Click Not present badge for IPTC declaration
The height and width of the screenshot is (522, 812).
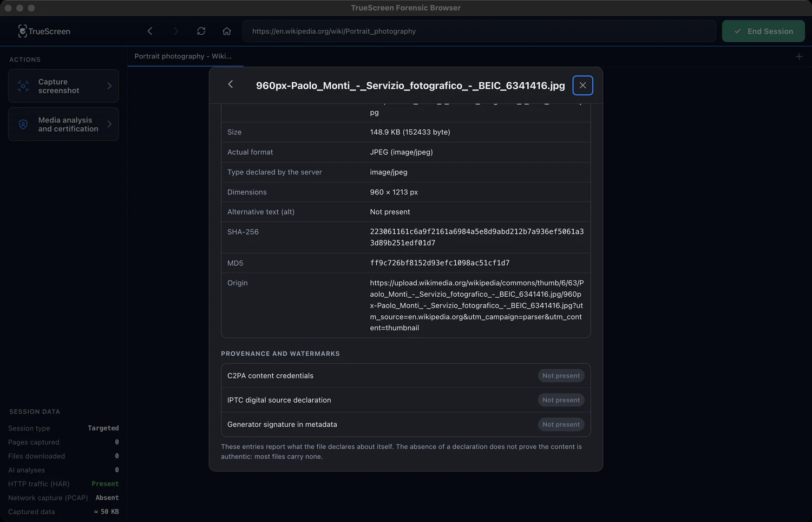pos(561,400)
